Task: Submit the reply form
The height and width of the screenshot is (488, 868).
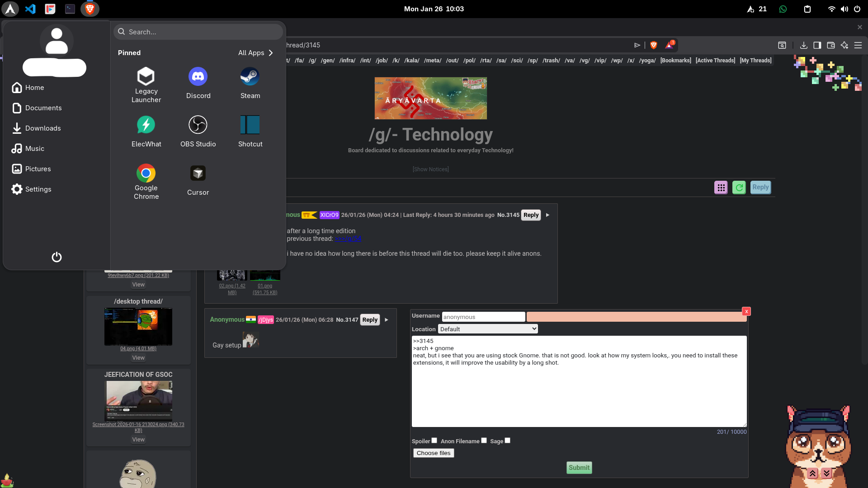Action: click(x=579, y=468)
